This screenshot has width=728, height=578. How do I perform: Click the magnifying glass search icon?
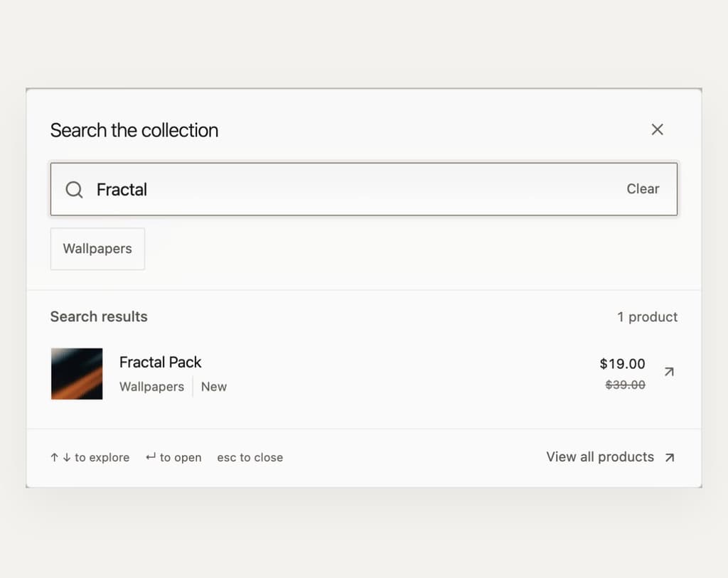pos(74,189)
